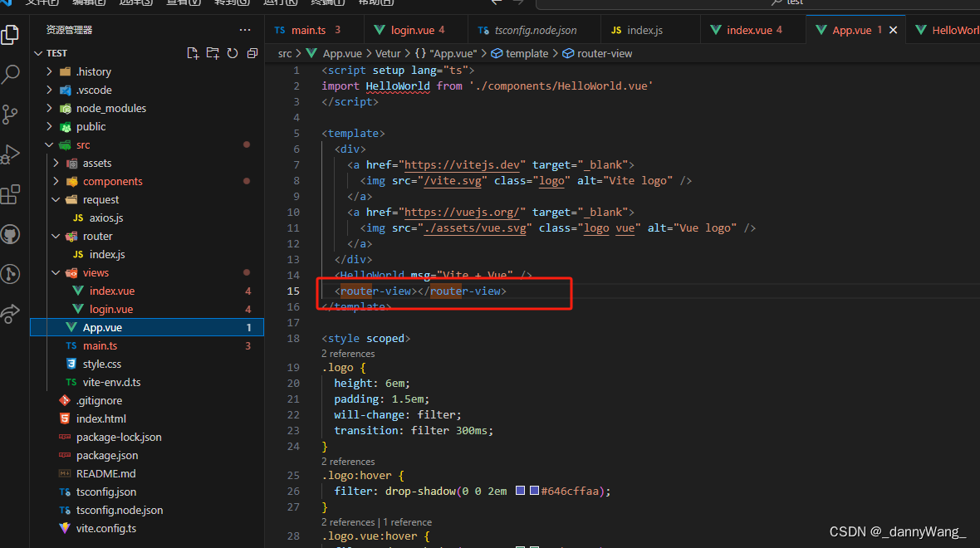The height and width of the screenshot is (548, 980).
Task: Collapse all folders in explorer
Action: coord(252,53)
